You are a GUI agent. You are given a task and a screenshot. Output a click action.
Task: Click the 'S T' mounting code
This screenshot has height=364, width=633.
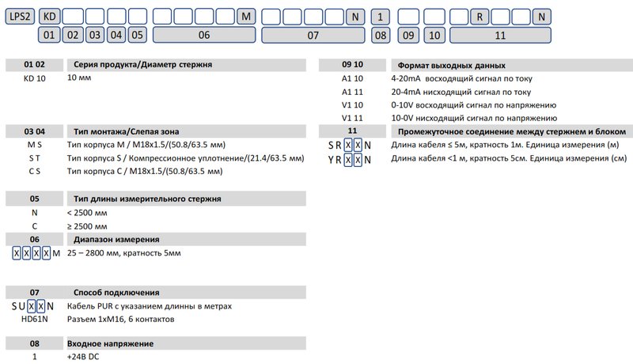pyautogui.click(x=34, y=158)
